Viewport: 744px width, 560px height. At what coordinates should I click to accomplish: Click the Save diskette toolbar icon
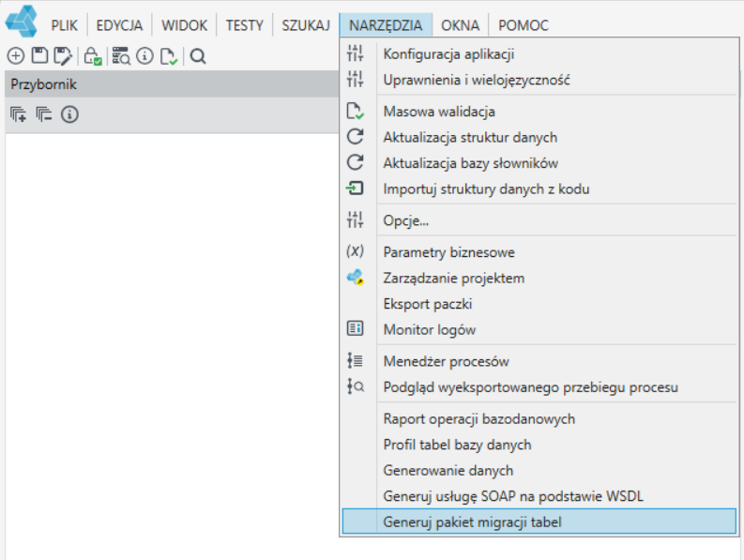tap(39, 55)
